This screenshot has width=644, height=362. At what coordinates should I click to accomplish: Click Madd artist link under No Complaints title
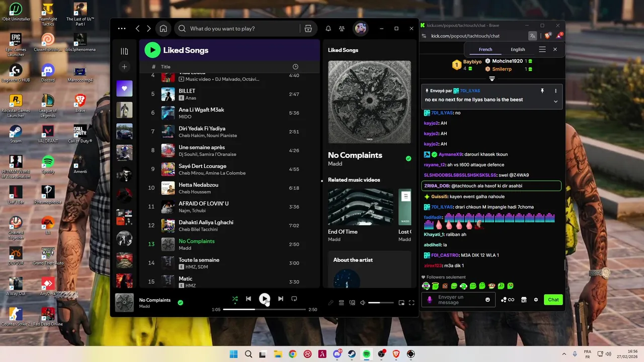(x=335, y=164)
